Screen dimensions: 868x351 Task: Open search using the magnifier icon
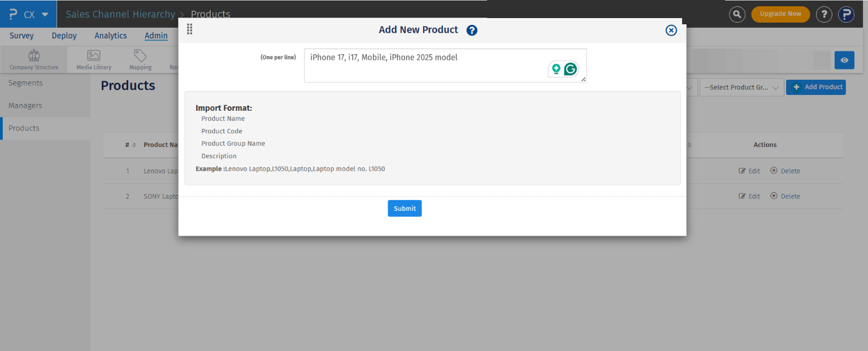pyautogui.click(x=737, y=14)
